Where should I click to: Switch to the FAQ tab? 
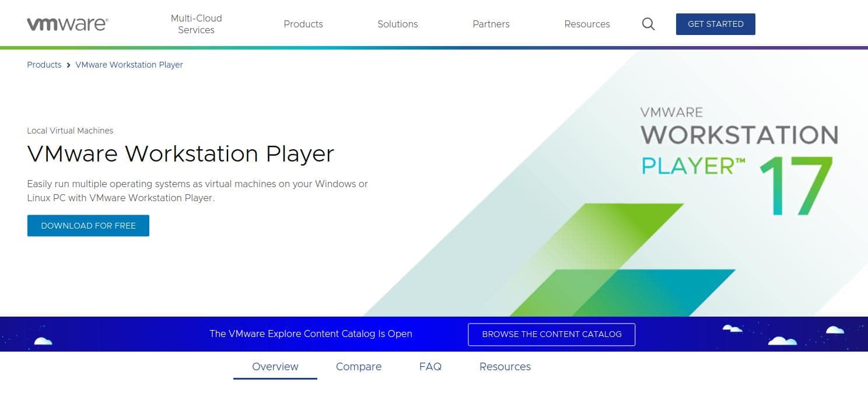[430, 366]
